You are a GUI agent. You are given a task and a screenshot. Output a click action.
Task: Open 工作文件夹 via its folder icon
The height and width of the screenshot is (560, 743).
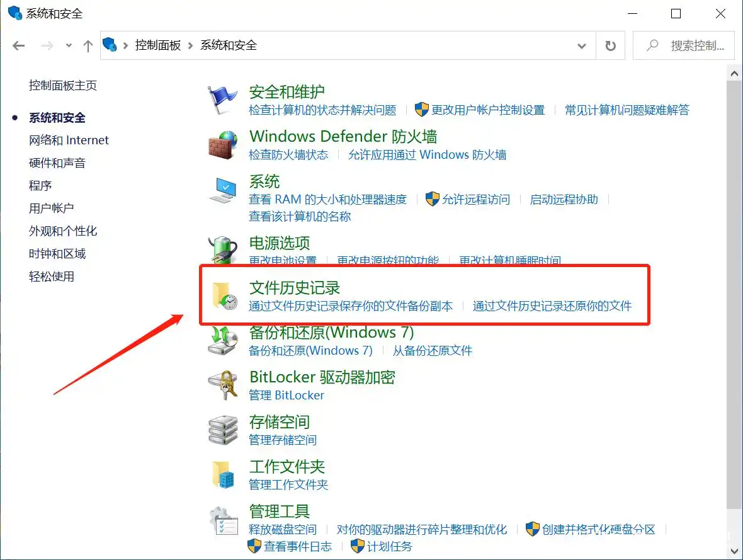coord(222,475)
